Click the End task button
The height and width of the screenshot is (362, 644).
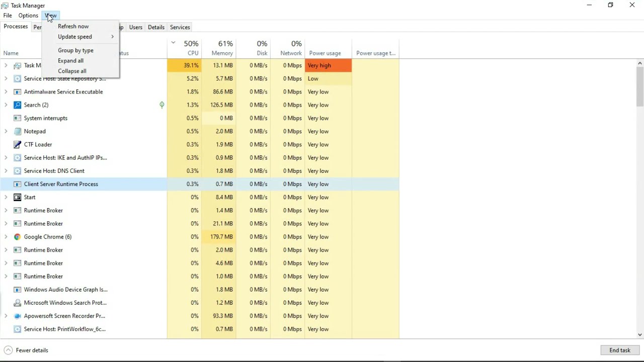620,350
